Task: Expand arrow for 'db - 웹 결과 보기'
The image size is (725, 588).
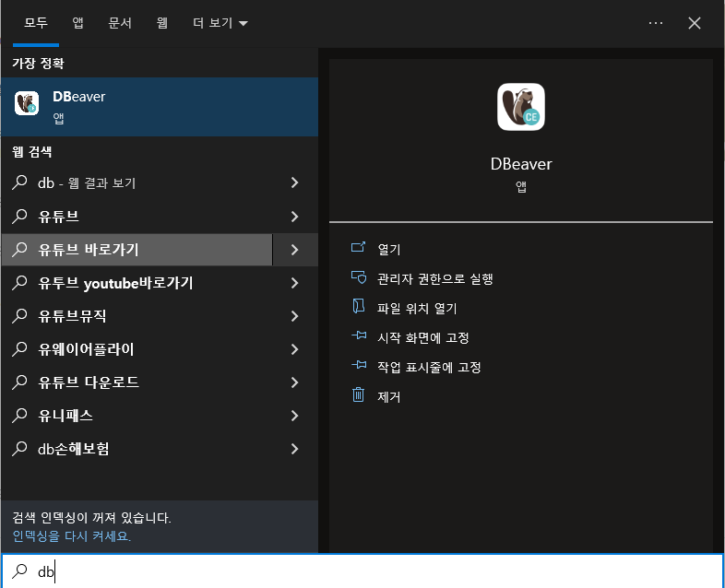Action: (295, 182)
